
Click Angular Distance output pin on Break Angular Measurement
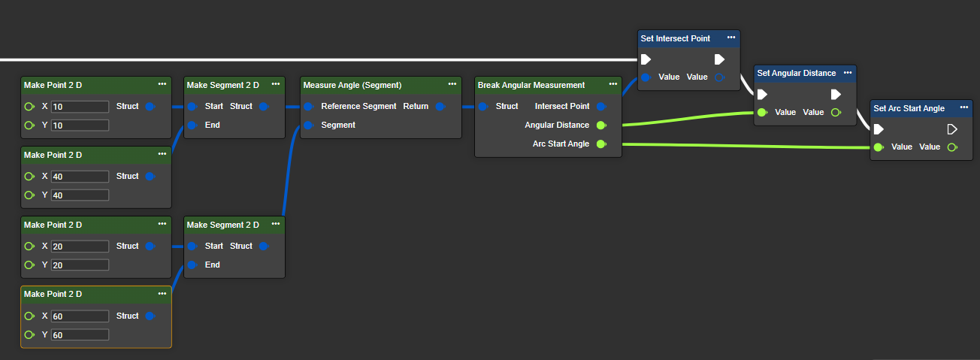(x=600, y=126)
